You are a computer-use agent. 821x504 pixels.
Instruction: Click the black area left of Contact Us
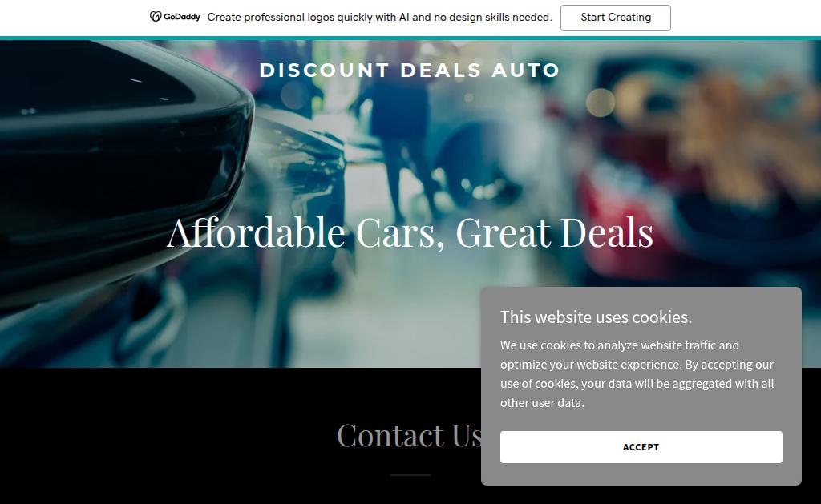click(x=157, y=434)
